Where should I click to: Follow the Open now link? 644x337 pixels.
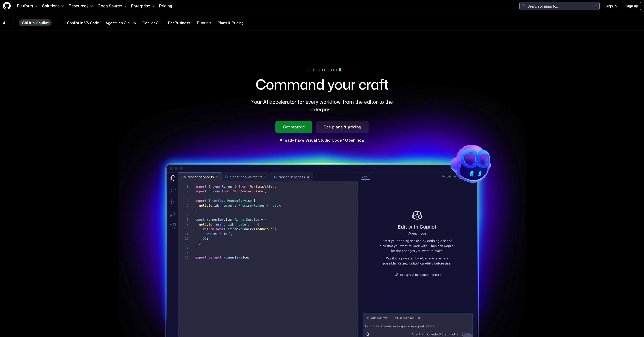(355, 140)
